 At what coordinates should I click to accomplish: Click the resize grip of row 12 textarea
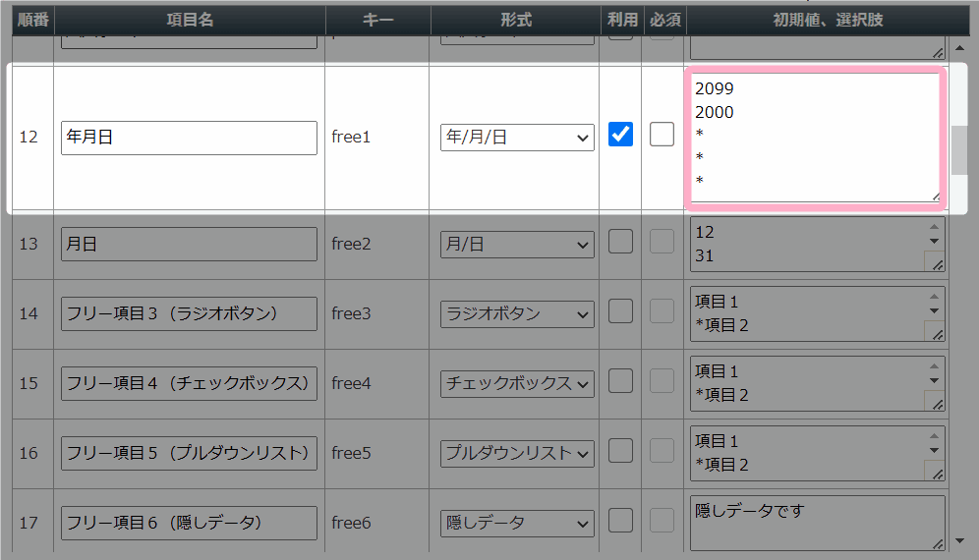(936, 197)
